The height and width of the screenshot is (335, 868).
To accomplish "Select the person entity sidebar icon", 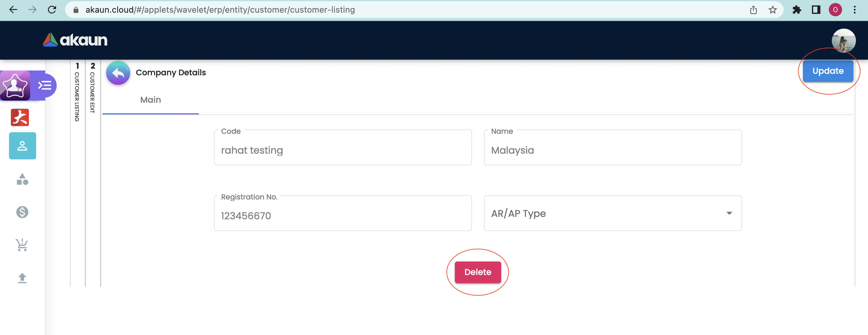I will click(x=22, y=146).
